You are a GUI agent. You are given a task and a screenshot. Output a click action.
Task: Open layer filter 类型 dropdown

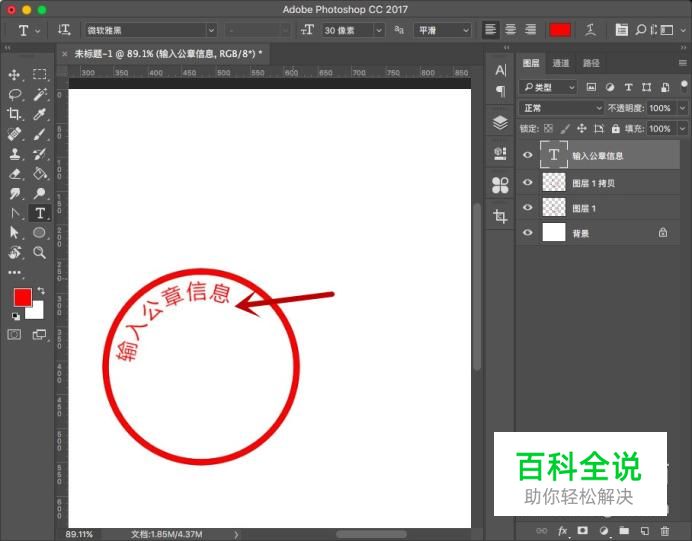548,87
